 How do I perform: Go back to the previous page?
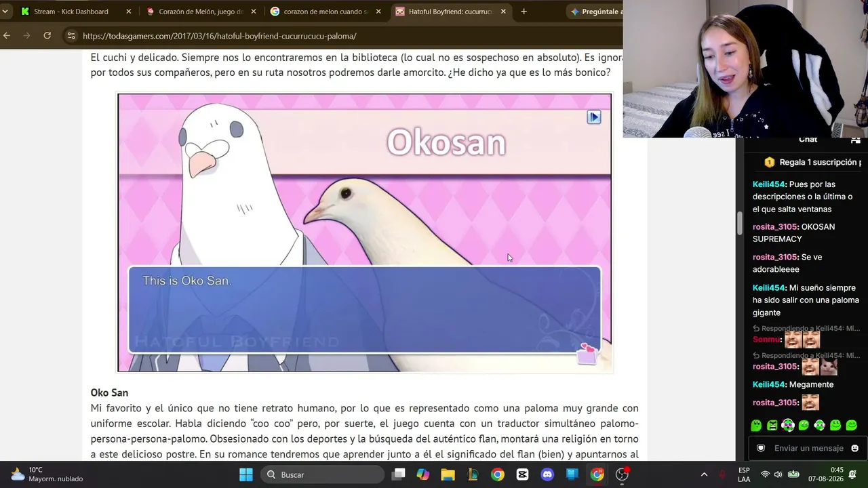(6, 35)
